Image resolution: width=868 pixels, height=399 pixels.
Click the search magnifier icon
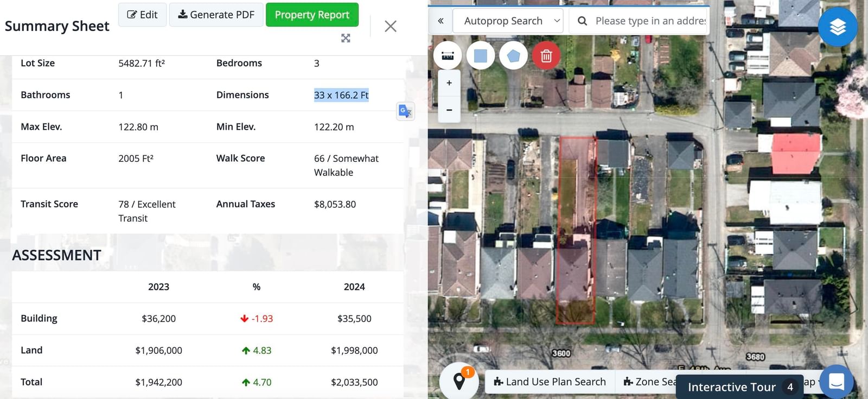point(582,21)
